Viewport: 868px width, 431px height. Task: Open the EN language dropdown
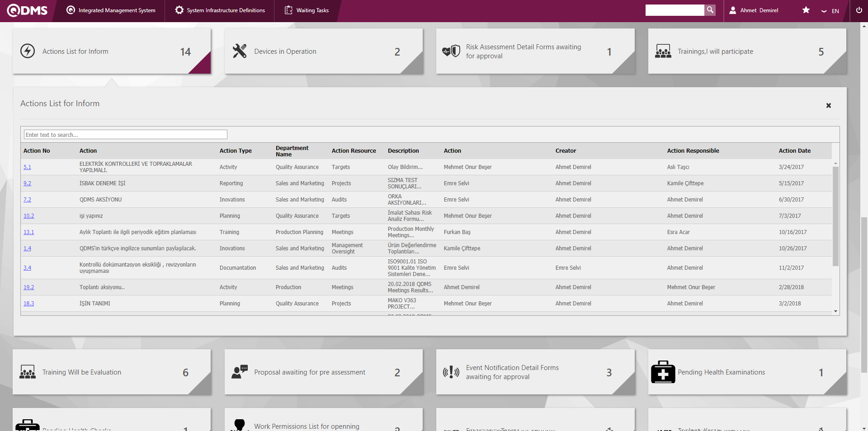pyautogui.click(x=830, y=11)
